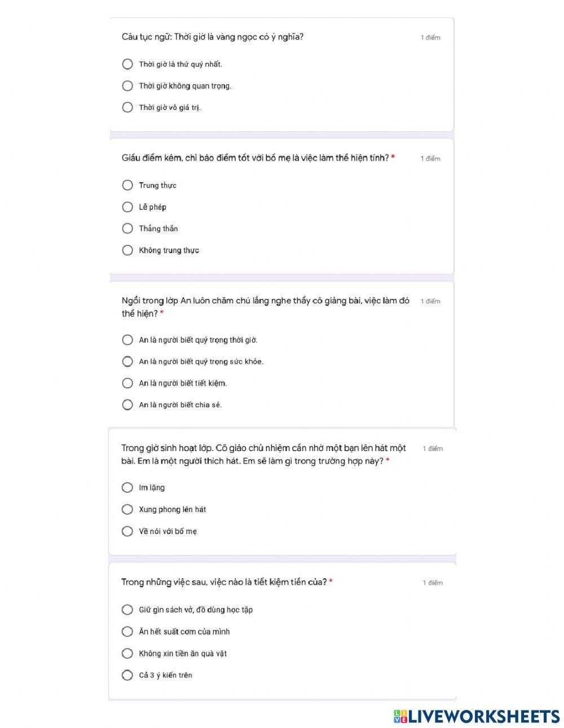Viewport: 564px width, 728px height.
Task: Pick 'Thời giờ vô giá trị' answer
Action: 127,107
